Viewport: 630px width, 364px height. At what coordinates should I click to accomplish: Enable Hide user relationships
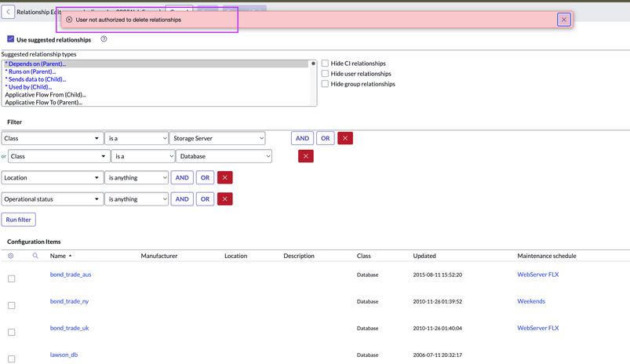click(x=325, y=74)
